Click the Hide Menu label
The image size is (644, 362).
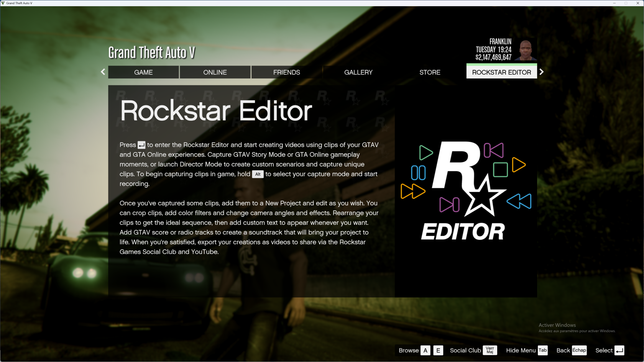point(521,351)
